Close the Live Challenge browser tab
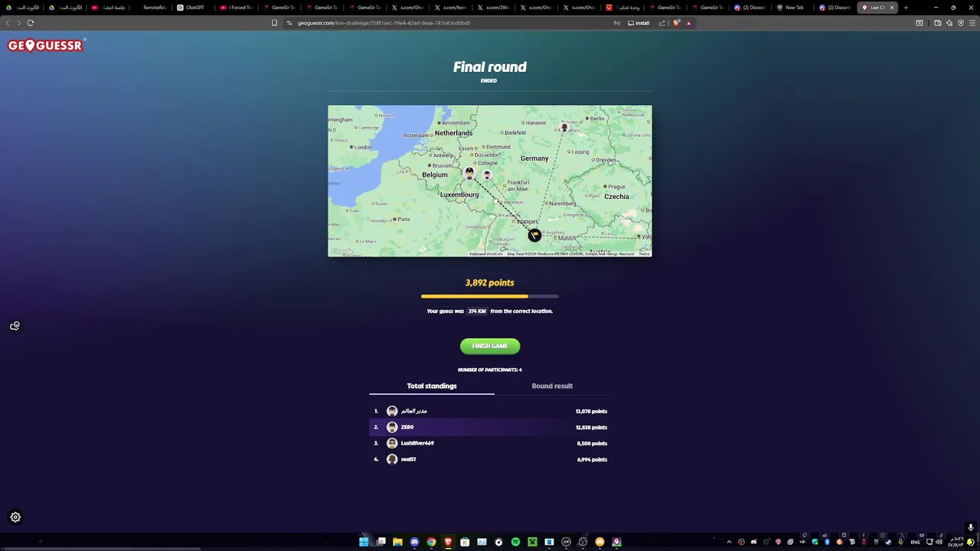 click(x=891, y=8)
